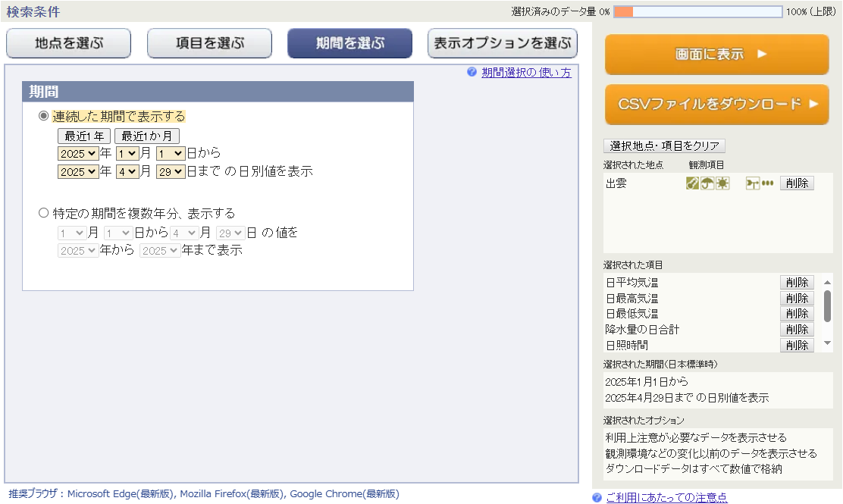Open the start day dropdown in the 日から row
The height and width of the screenshot is (504, 843).
click(170, 153)
